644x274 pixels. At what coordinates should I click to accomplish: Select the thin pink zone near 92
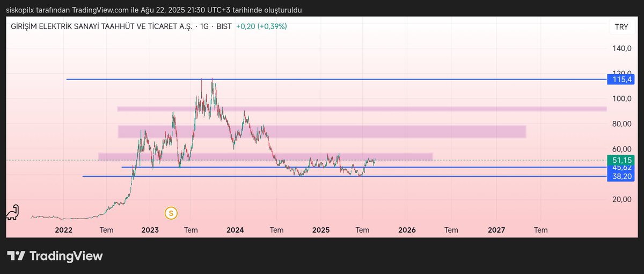pos(362,109)
